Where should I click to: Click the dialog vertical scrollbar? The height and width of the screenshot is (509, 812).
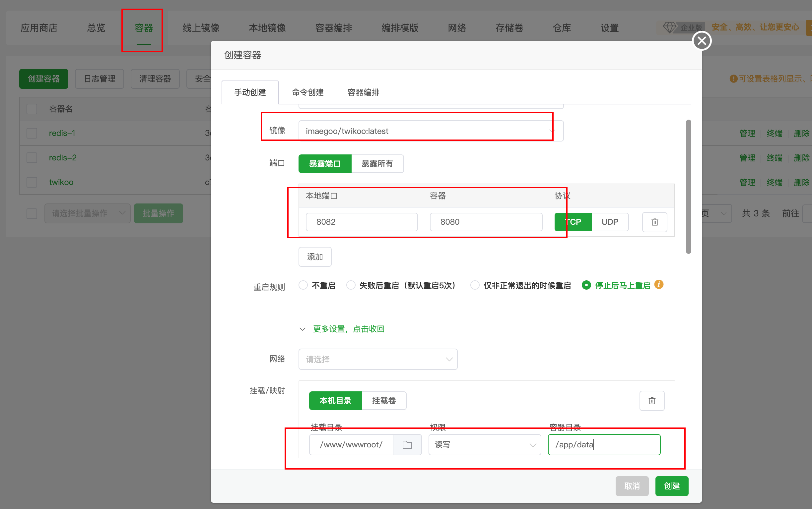click(x=688, y=187)
